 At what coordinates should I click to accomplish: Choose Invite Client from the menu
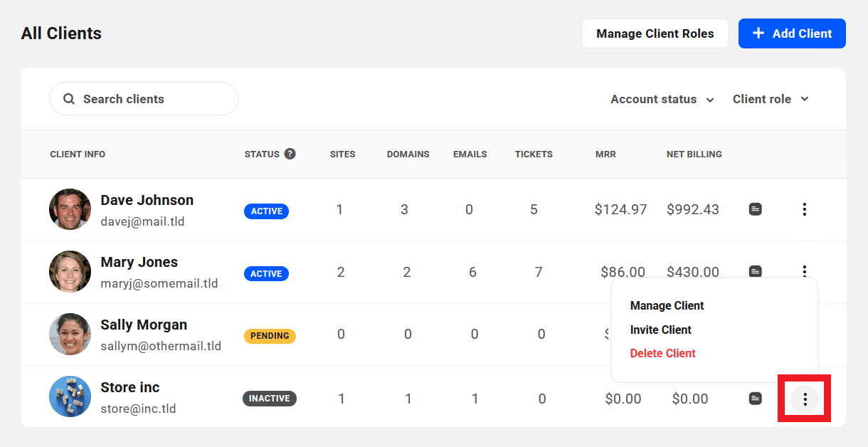660,330
